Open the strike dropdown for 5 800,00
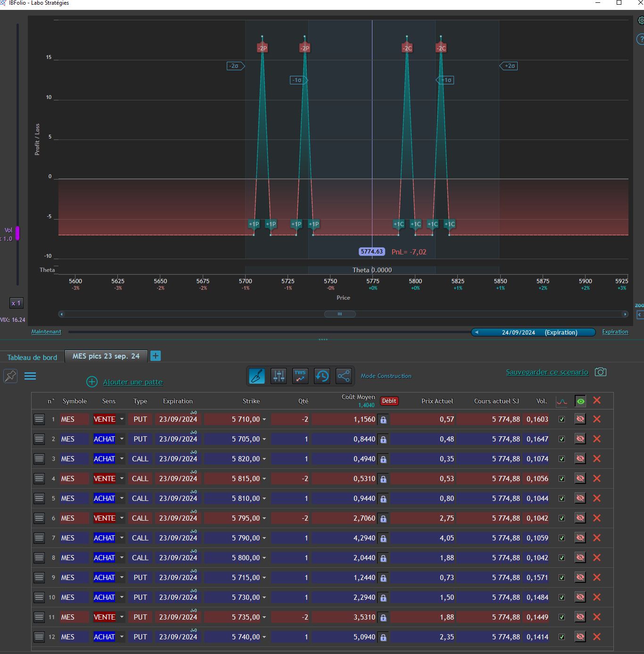Viewport: 644px width, 654px height. 264,558
